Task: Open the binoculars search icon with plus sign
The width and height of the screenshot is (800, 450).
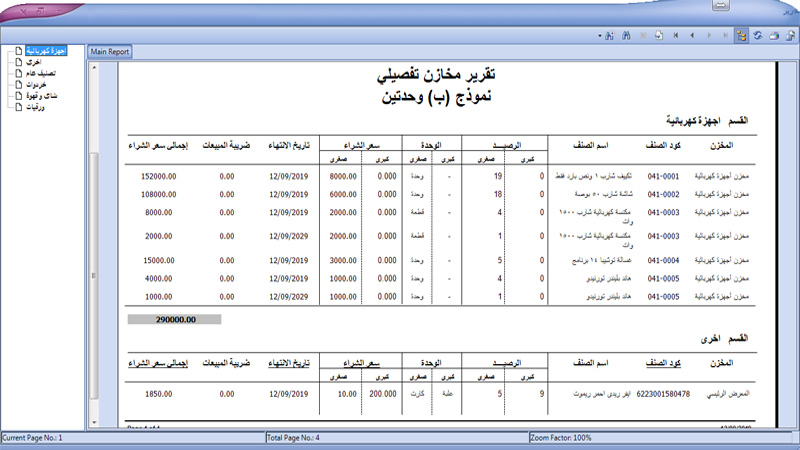Action: 610,36
